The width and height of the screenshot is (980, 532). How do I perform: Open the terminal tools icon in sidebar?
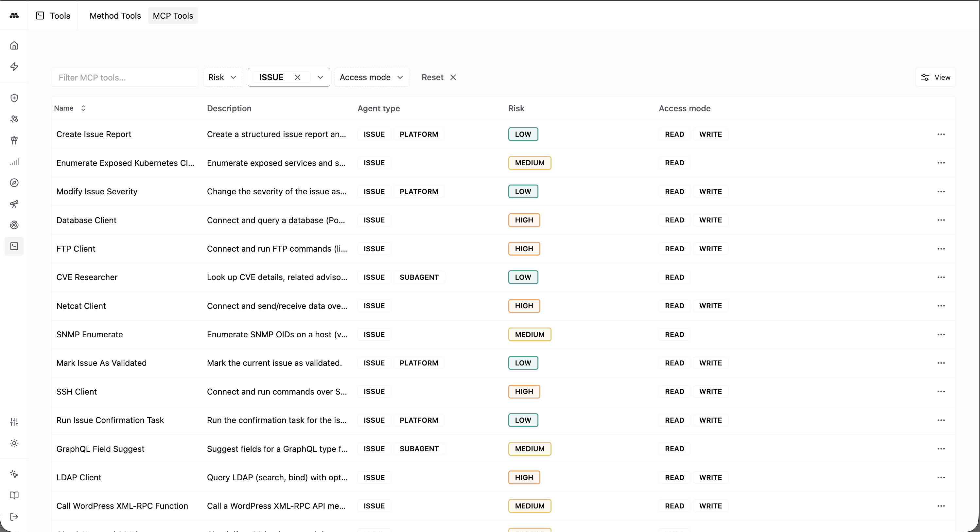14,246
